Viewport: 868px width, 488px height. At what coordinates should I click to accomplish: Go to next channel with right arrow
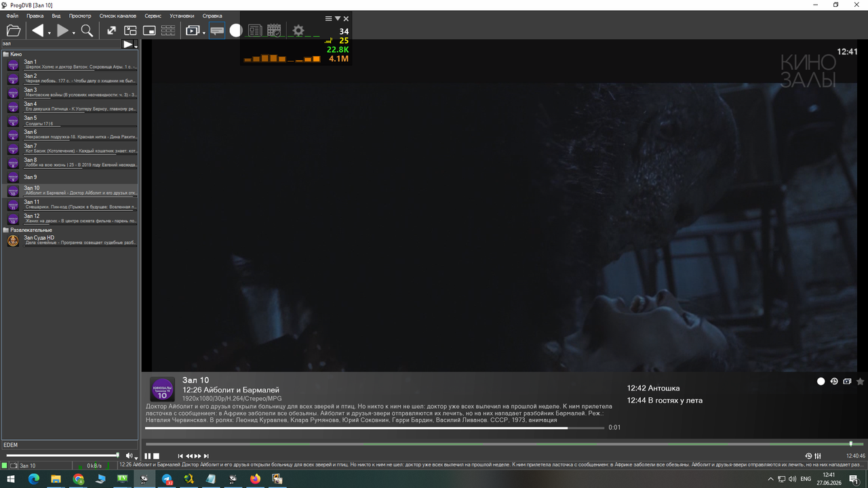(x=62, y=30)
